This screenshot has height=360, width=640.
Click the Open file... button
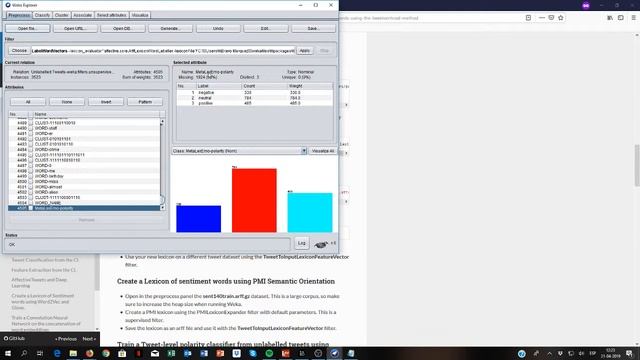[x=28, y=29]
